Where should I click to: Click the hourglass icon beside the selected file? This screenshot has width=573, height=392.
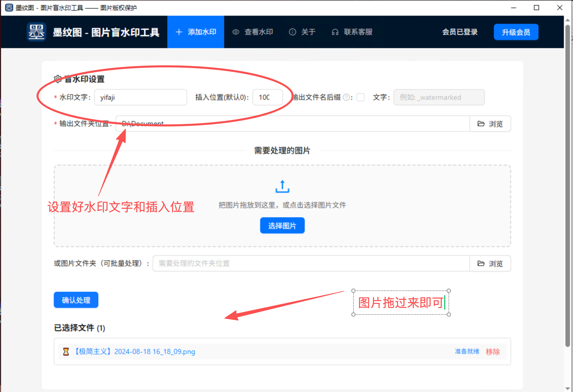pos(66,351)
